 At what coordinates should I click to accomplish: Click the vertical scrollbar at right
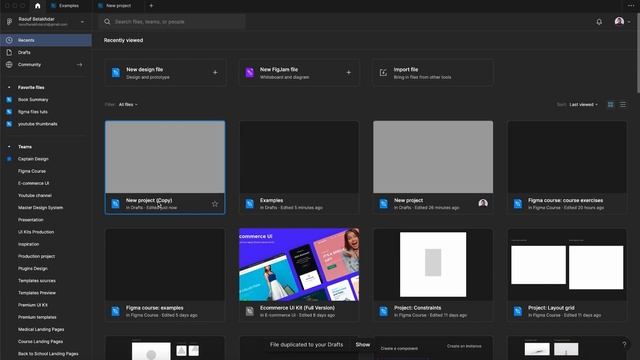click(638, 53)
